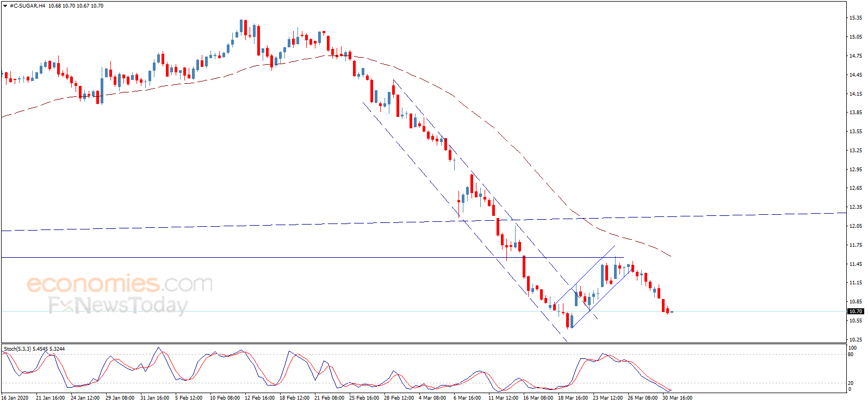Viewport: 868px width, 404px height.
Task: Select the 18 Mar 16:00 time label
Action: click(x=573, y=398)
